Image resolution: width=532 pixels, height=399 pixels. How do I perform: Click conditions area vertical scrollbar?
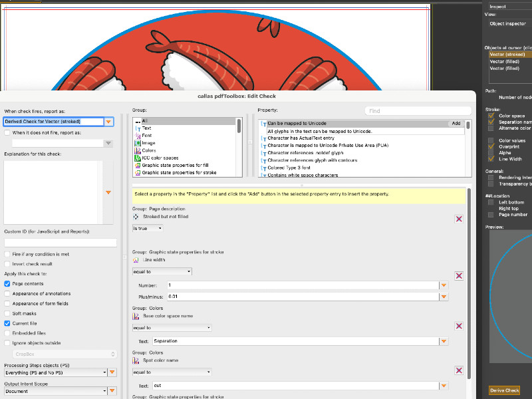(469, 284)
